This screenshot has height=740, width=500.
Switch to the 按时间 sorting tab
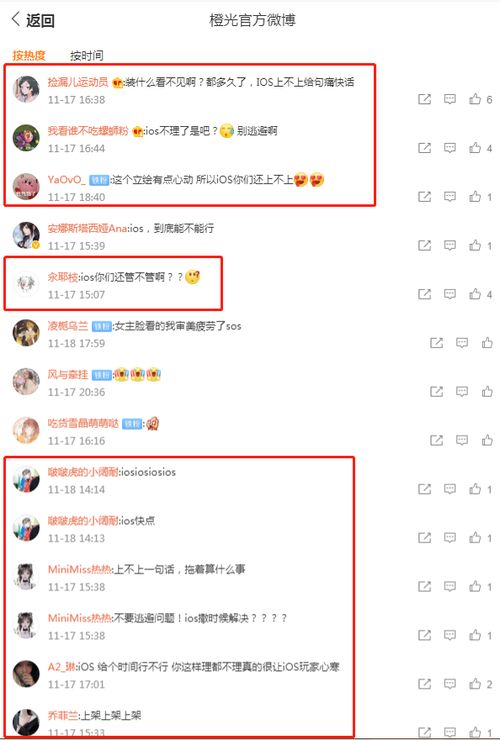click(x=86, y=56)
